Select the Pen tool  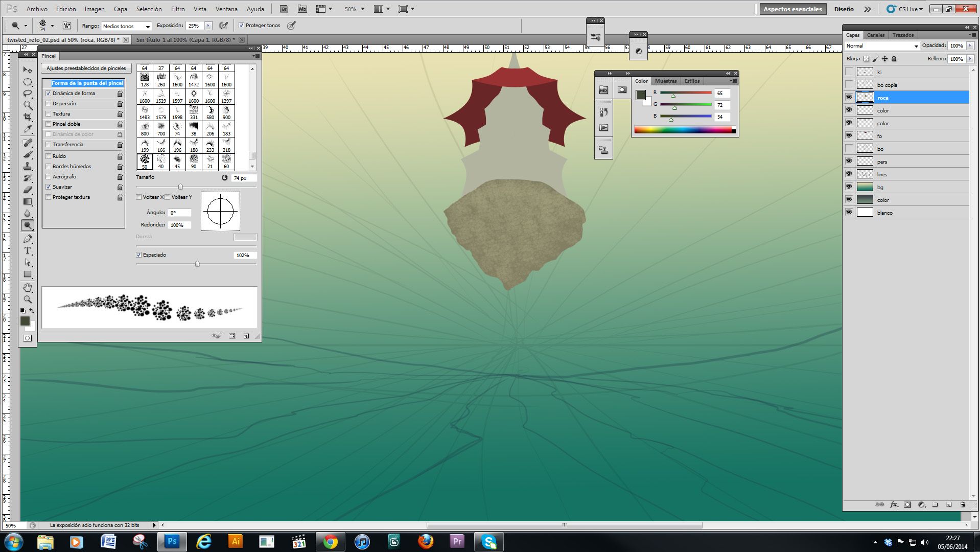pos(28,239)
